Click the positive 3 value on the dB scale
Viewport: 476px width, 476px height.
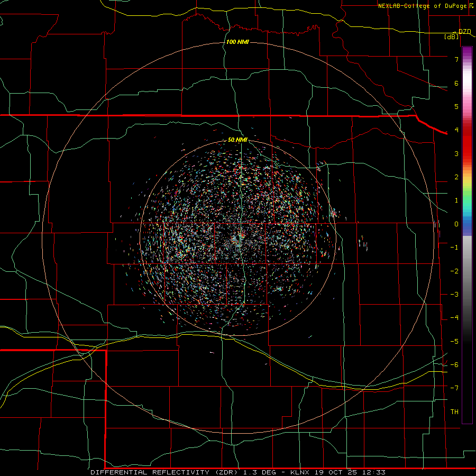[456, 153]
